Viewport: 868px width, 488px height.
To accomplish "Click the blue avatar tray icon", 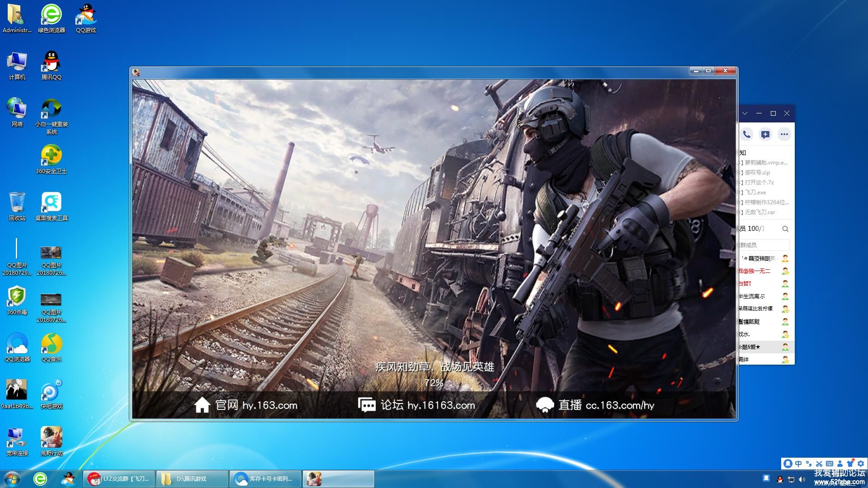I will coord(766,478).
